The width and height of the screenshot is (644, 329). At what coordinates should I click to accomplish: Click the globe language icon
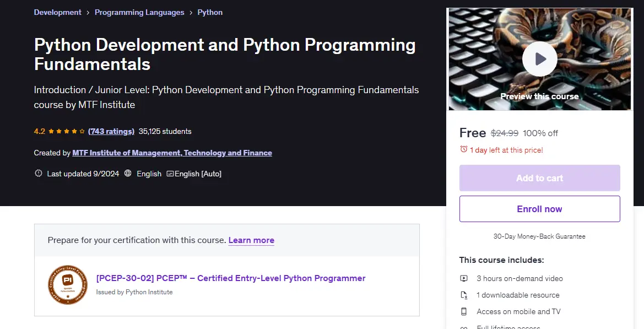(128, 174)
